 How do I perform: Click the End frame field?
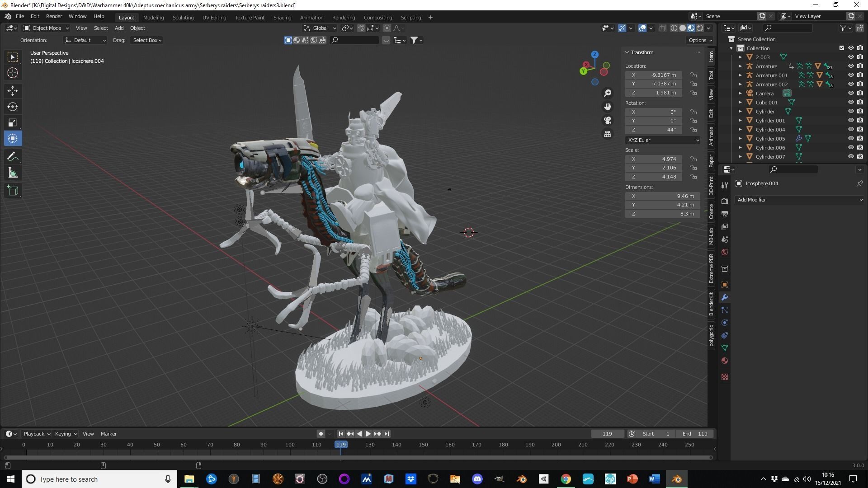(695, 434)
